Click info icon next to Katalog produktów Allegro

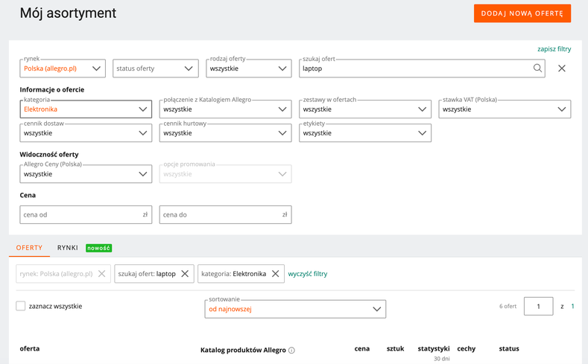click(292, 350)
